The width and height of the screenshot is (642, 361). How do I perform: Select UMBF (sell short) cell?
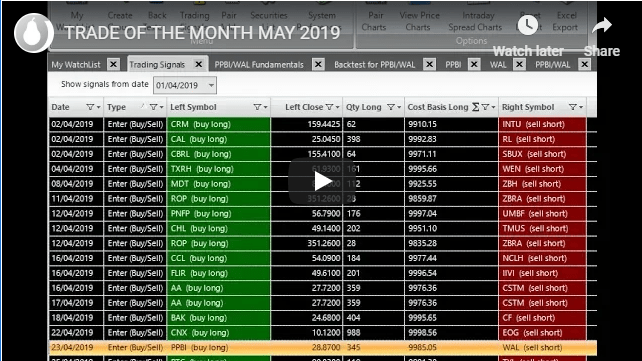pyautogui.click(x=542, y=214)
